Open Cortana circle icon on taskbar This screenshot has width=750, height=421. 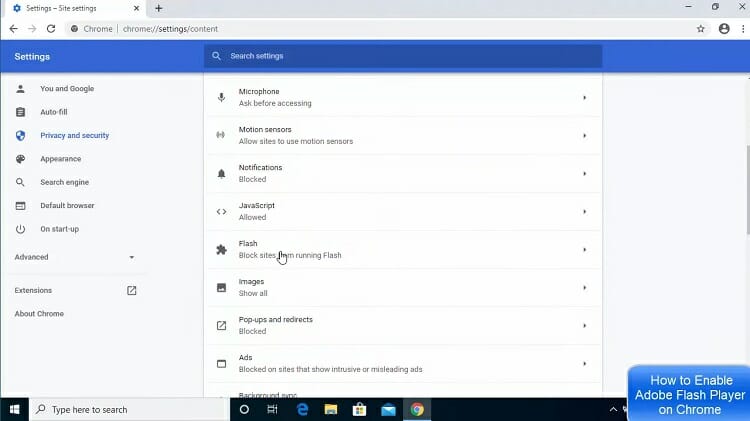pos(244,410)
